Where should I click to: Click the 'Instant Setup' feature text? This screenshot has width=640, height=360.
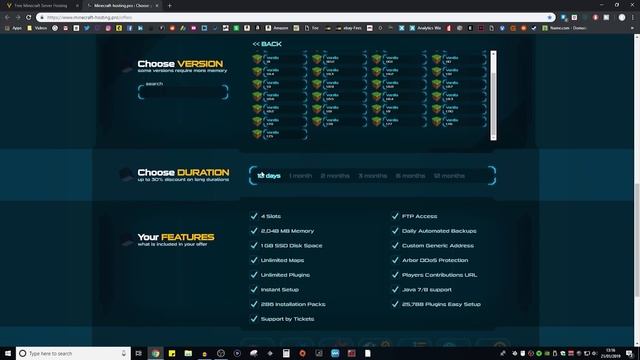(x=280, y=290)
